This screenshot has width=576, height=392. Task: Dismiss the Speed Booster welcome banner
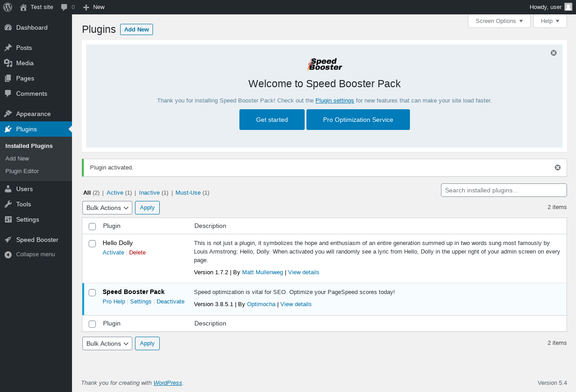pyautogui.click(x=553, y=53)
